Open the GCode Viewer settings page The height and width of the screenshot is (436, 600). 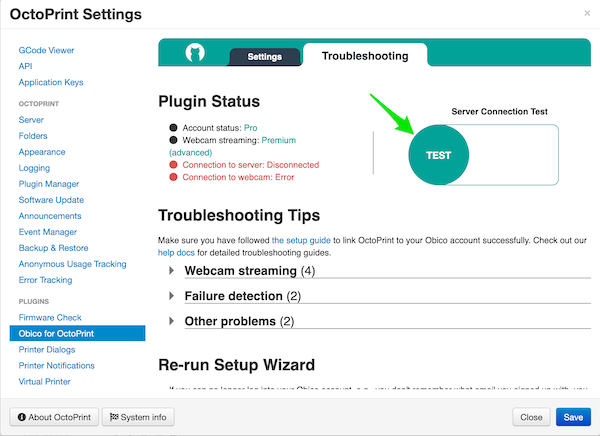click(46, 50)
